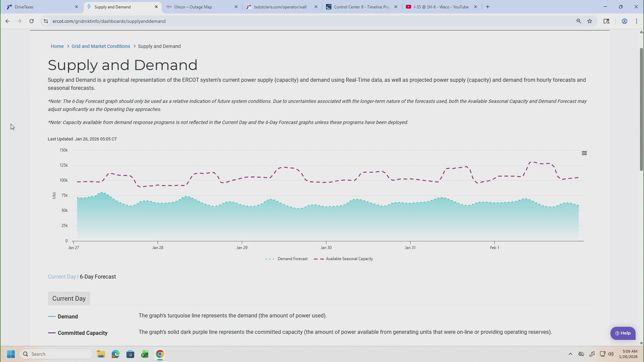Switch to the DriveTexas tab
The width and height of the screenshot is (644, 362).
[24, 7]
